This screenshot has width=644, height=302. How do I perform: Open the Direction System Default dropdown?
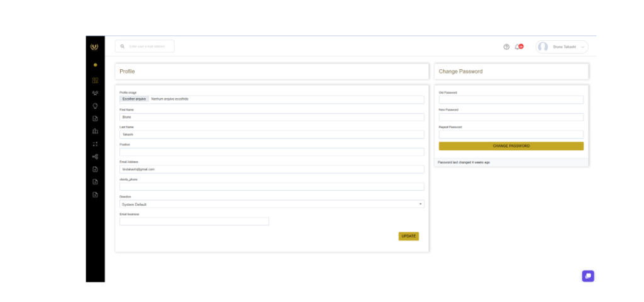pyautogui.click(x=272, y=204)
